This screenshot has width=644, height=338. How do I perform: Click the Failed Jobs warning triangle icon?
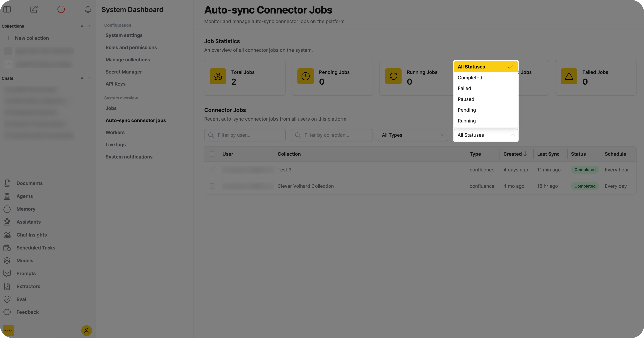[x=569, y=76]
